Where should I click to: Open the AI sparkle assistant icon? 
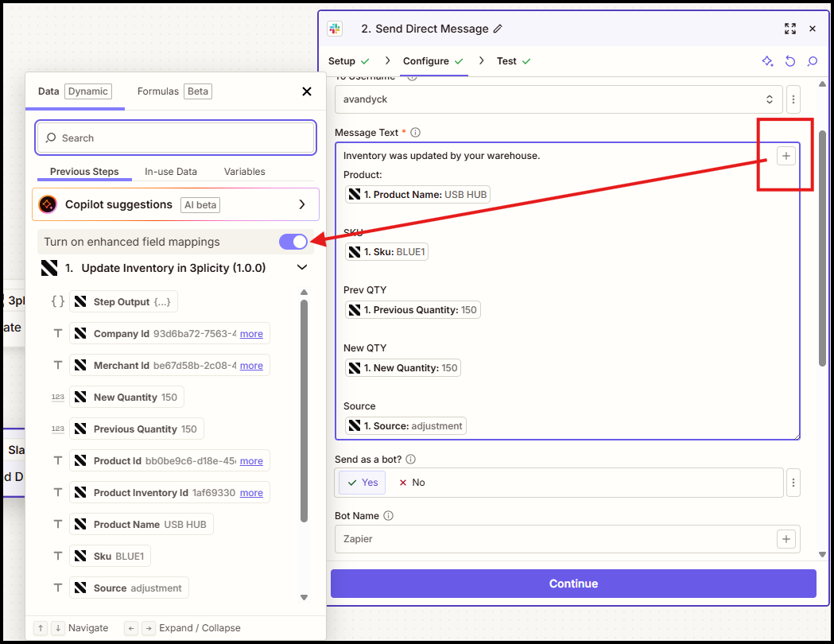point(767,61)
